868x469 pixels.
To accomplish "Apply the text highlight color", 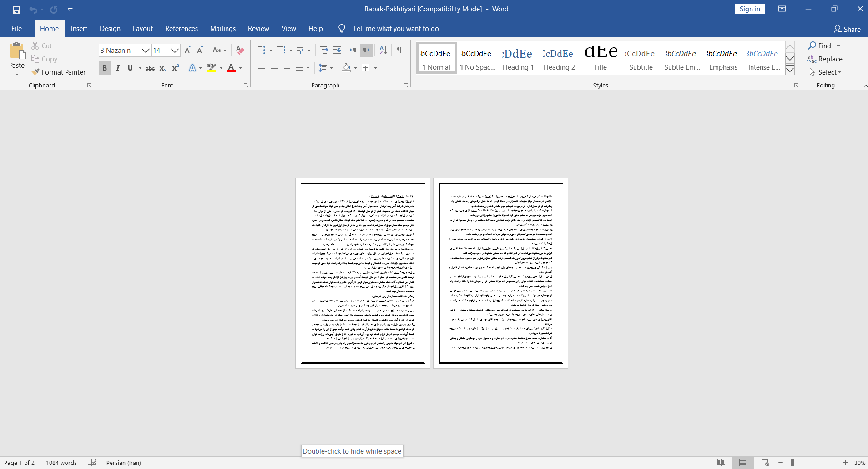I will click(x=212, y=68).
